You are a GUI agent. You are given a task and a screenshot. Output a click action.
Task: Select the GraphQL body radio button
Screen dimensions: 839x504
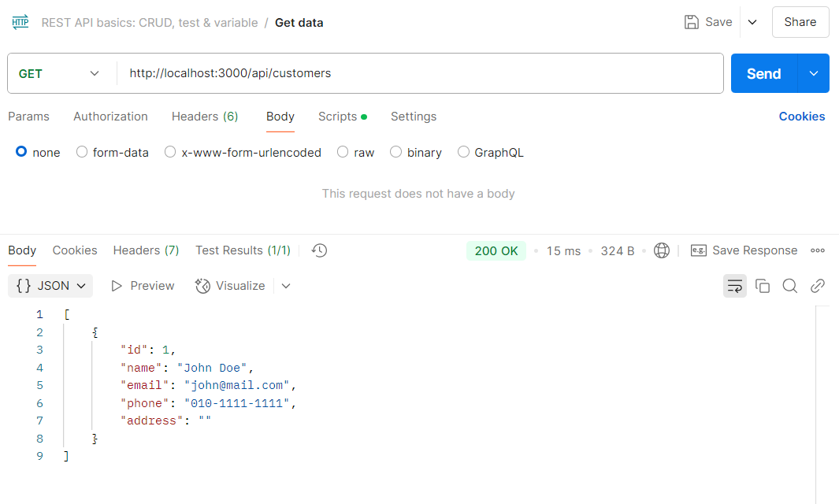click(463, 152)
